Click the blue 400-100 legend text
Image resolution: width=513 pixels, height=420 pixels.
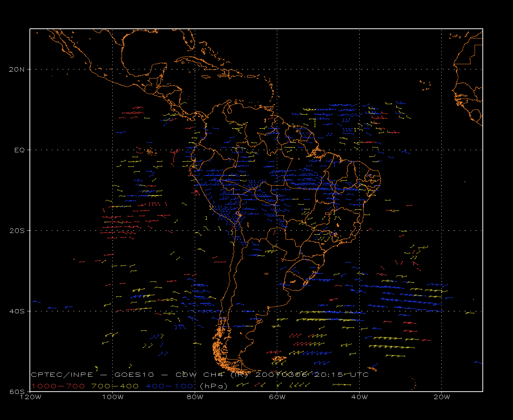coord(169,386)
